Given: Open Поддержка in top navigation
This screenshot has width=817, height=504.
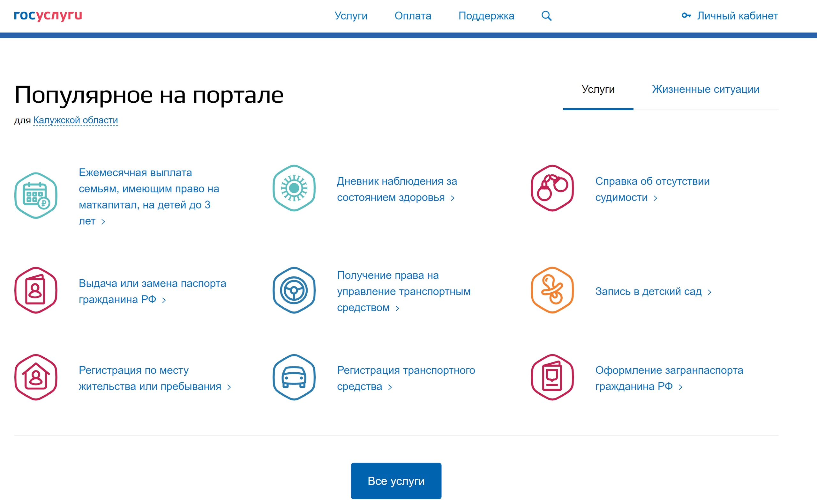Looking at the screenshot, I should click(x=486, y=16).
